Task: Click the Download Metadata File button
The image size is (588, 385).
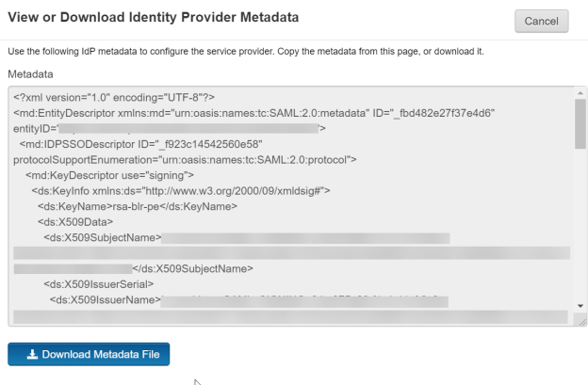Action: click(x=89, y=354)
